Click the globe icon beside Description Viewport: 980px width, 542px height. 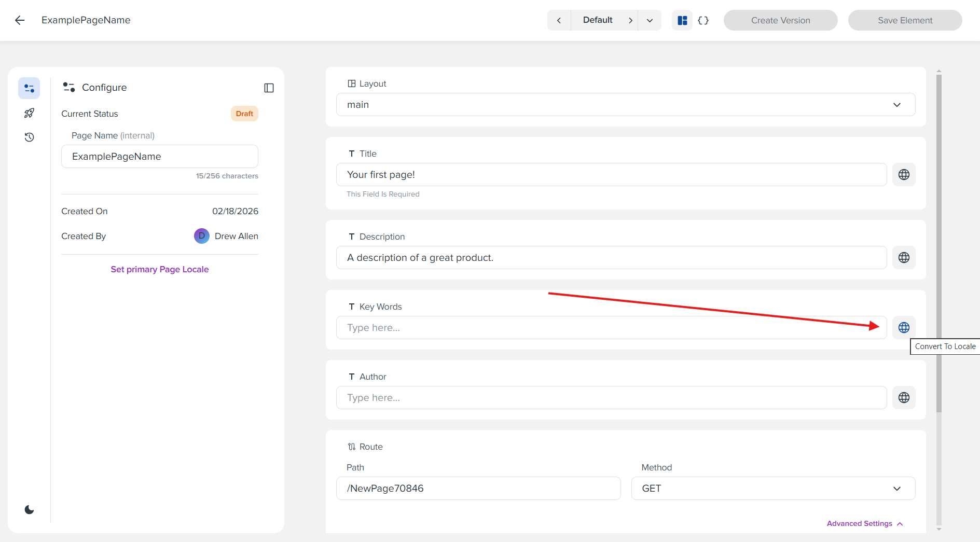tap(904, 257)
